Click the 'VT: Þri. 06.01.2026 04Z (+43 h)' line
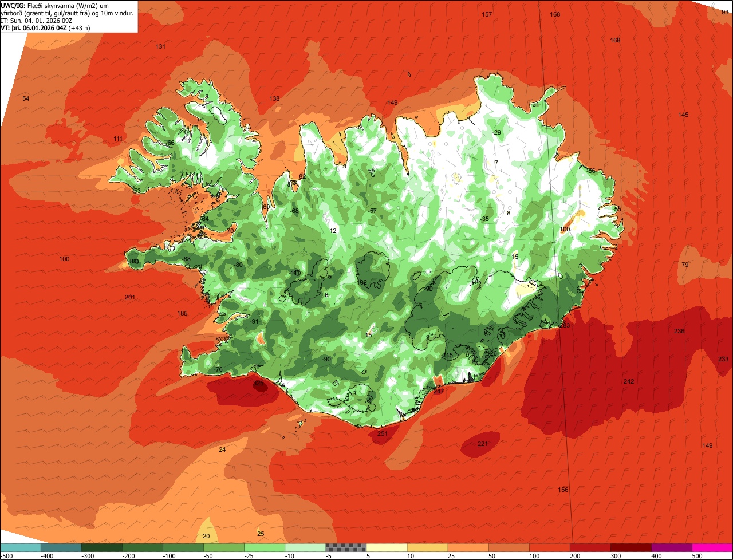Image resolution: width=733 pixels, height=560 pixels. coord(46,27)
